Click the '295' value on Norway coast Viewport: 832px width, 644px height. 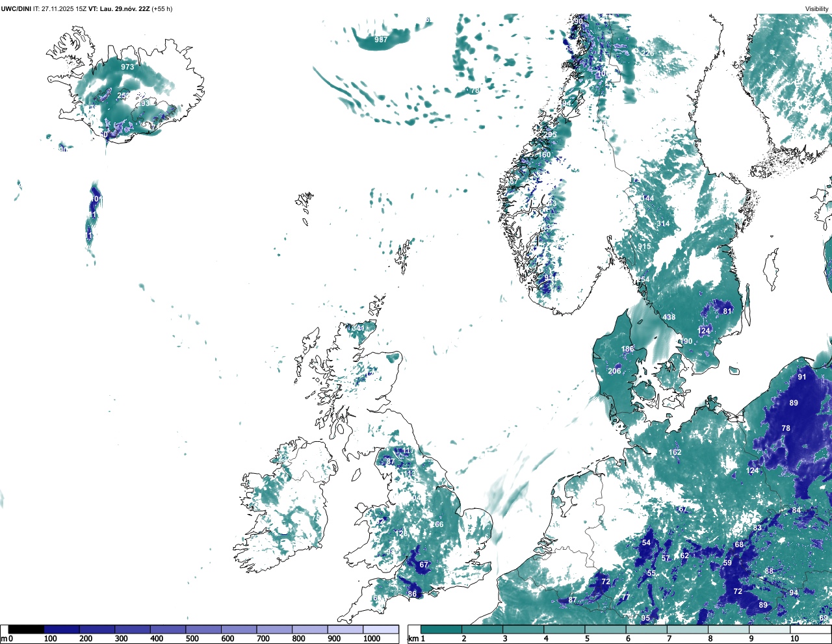551,135
